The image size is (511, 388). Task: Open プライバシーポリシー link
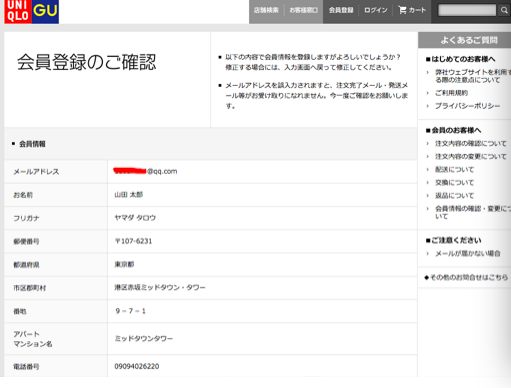coord(468,106)
